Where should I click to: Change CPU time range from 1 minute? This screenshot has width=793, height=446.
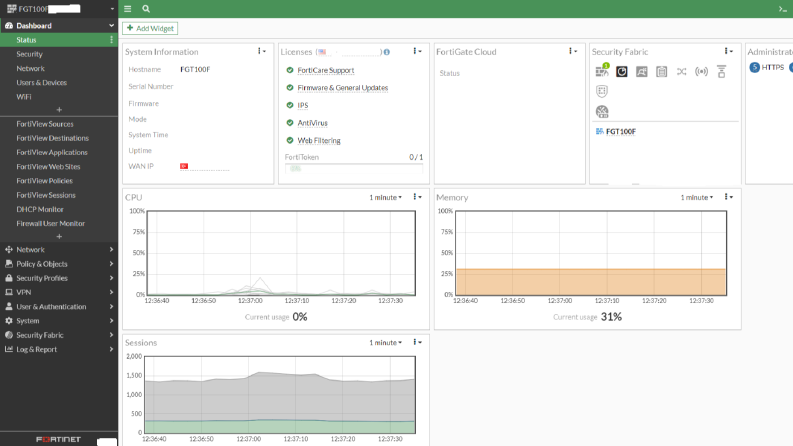[385, 197]
